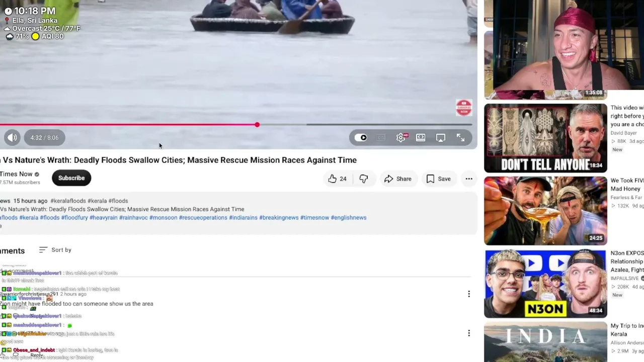644x362 pixels.
Task: Click the Overcast 25°C / 77°F weather text
Action: click(x=46, y=29)
